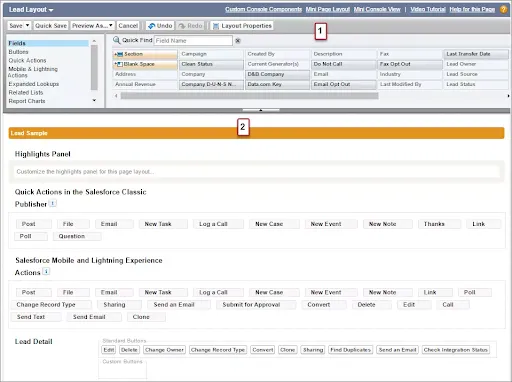Select the Last Transfer Date field
Viewport: 512px width, 382px height.
tap(476, 54)
